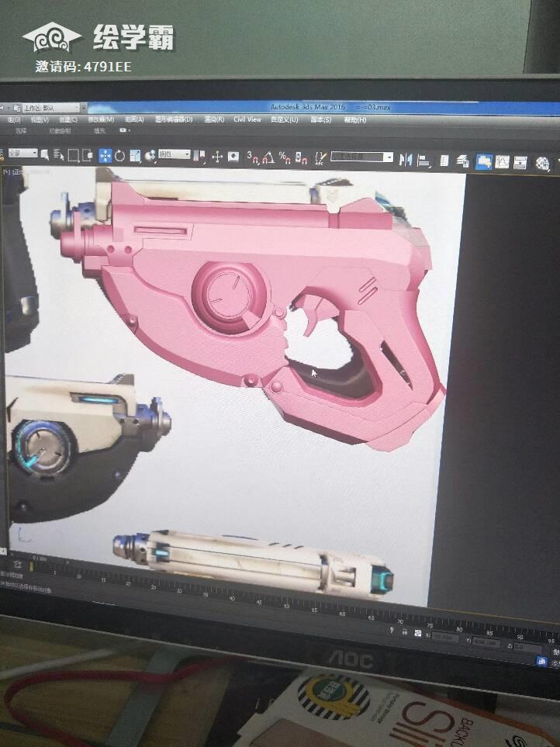Open 修改器(M) menu

101,119
